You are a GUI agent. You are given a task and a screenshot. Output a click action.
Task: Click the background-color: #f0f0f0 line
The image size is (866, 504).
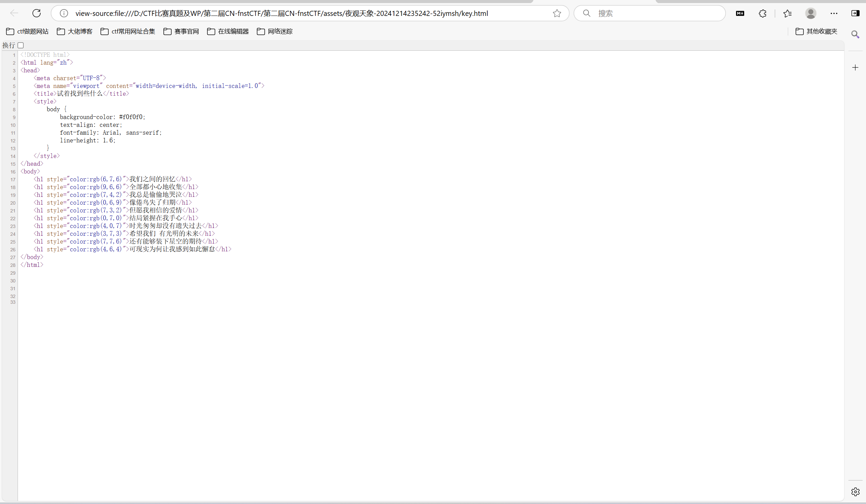[x=103, y=117]
